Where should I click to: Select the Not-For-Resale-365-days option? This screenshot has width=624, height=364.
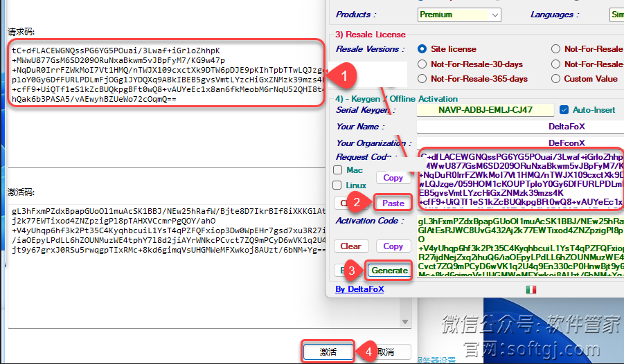click(422, 79)
